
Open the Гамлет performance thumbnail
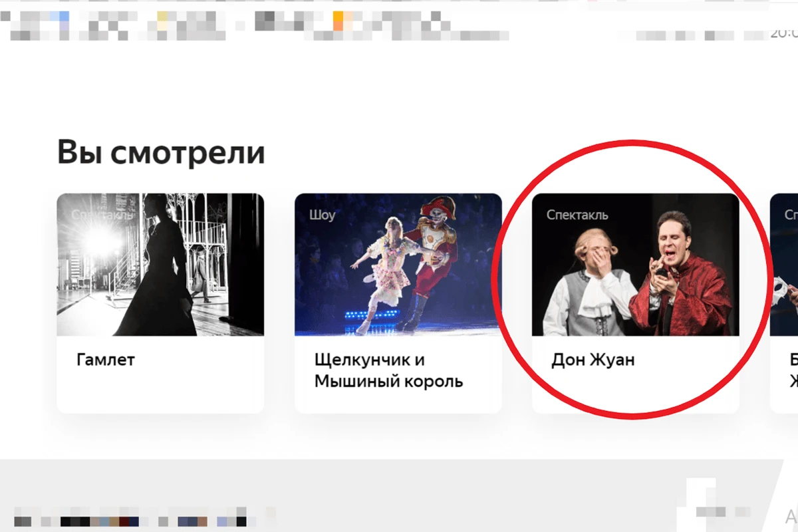[x=160, y=265]
